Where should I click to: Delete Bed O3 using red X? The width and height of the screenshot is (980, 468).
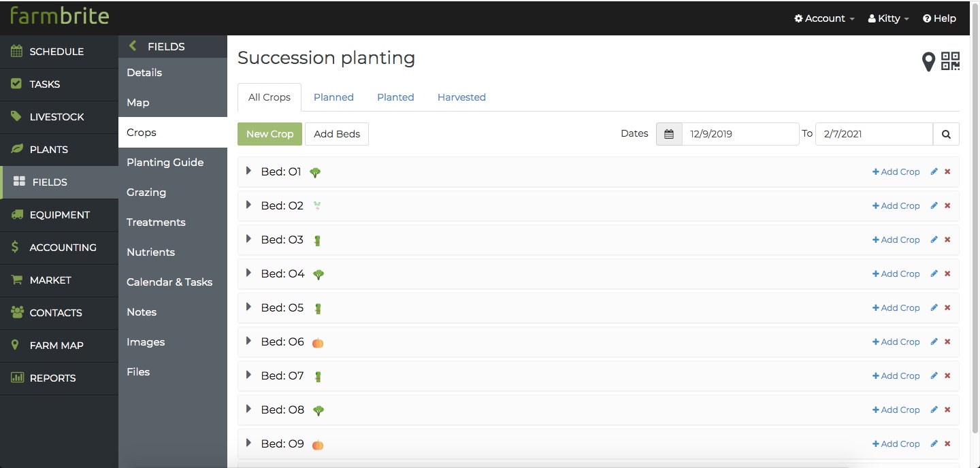[x=947, y=240]
